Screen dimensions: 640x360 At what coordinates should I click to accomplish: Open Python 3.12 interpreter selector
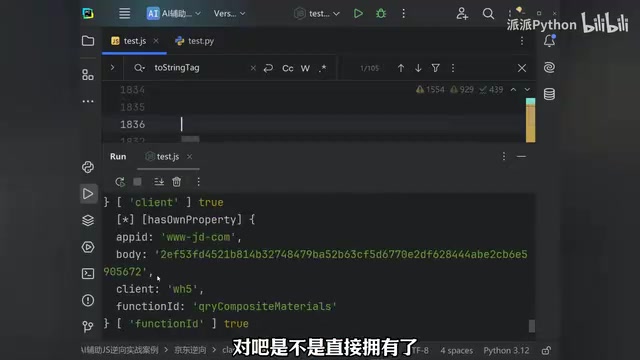(506, 351)
